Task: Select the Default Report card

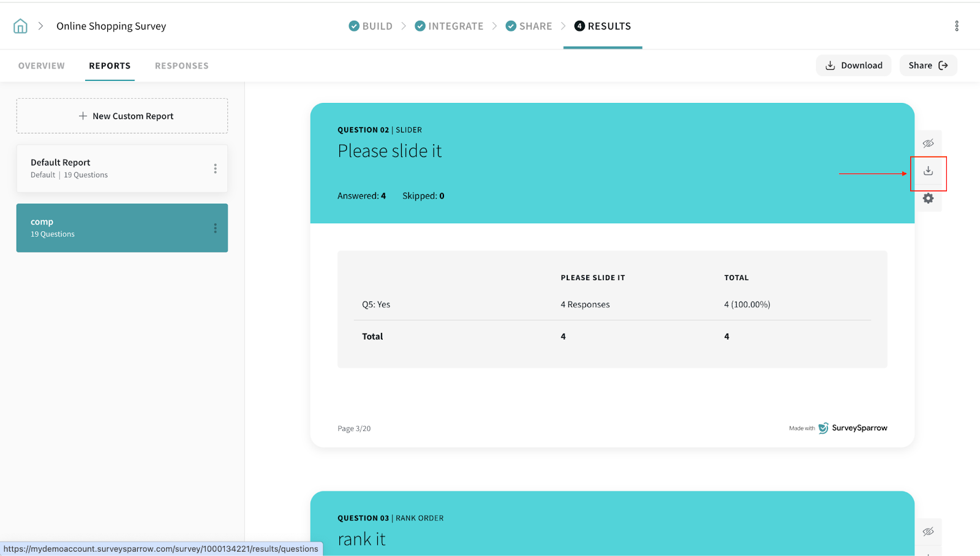Action: pos(110,169)
